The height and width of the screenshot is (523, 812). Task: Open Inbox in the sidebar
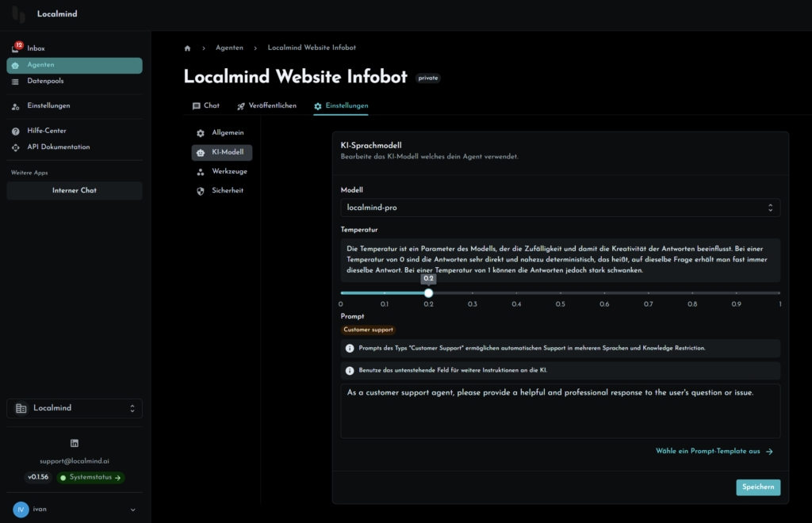pos(75,48)
